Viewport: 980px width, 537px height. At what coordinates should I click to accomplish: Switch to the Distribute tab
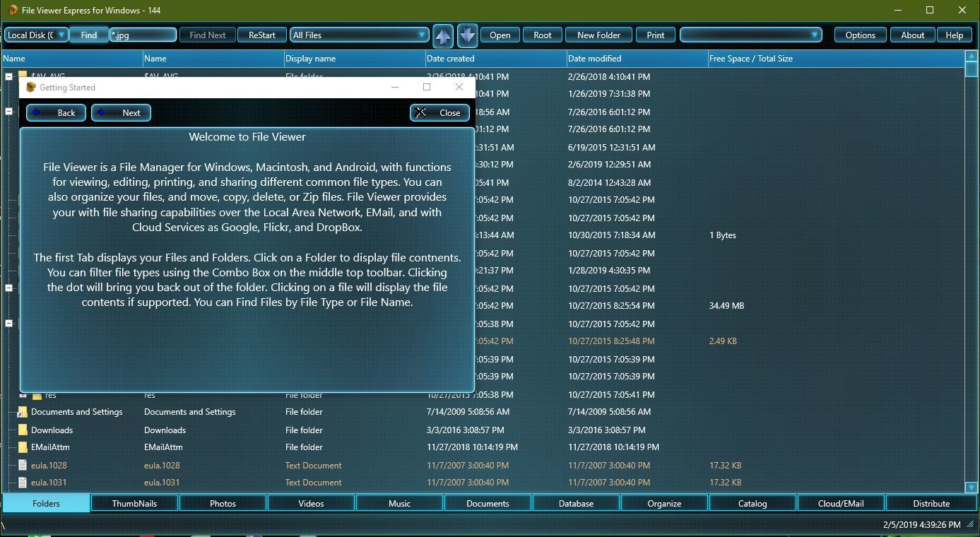[x=931, y=504]
